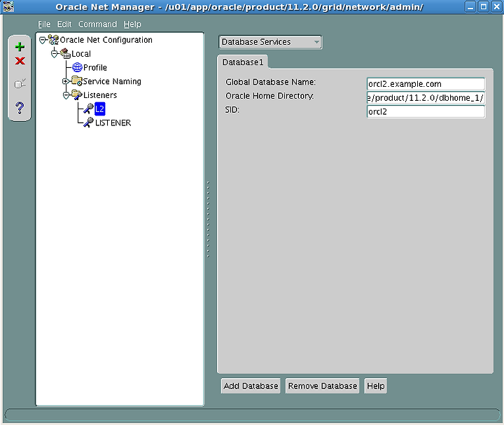Minimize the Oracle Net Manager window
The image size is (504, 425).
[470, 7]
